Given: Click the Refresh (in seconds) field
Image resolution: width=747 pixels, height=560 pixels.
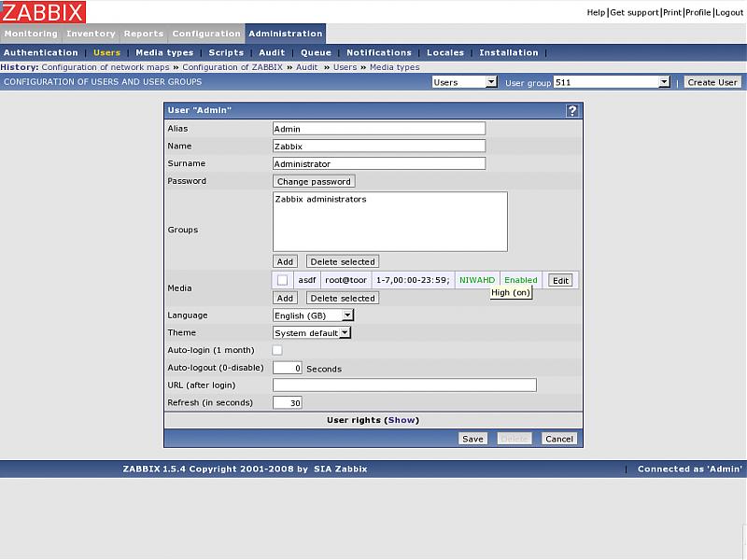Looking at the screenshot, I should point(288,402).
